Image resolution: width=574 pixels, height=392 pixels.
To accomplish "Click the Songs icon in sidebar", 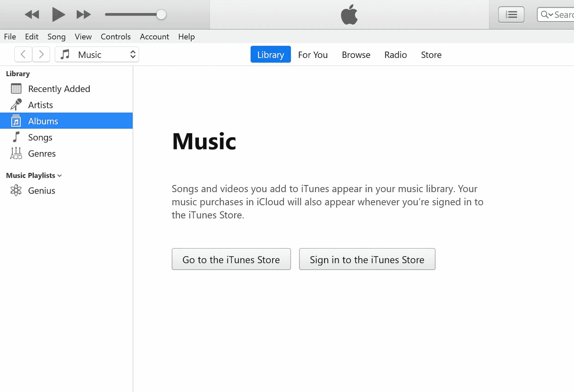I will (16, 137).
